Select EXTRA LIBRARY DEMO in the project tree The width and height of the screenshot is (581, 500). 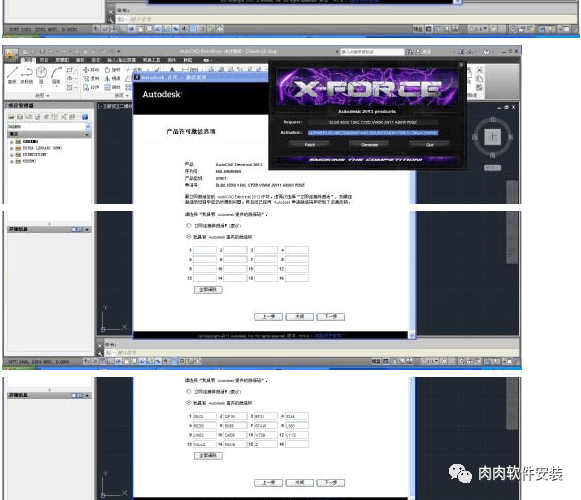click(42, 148)
